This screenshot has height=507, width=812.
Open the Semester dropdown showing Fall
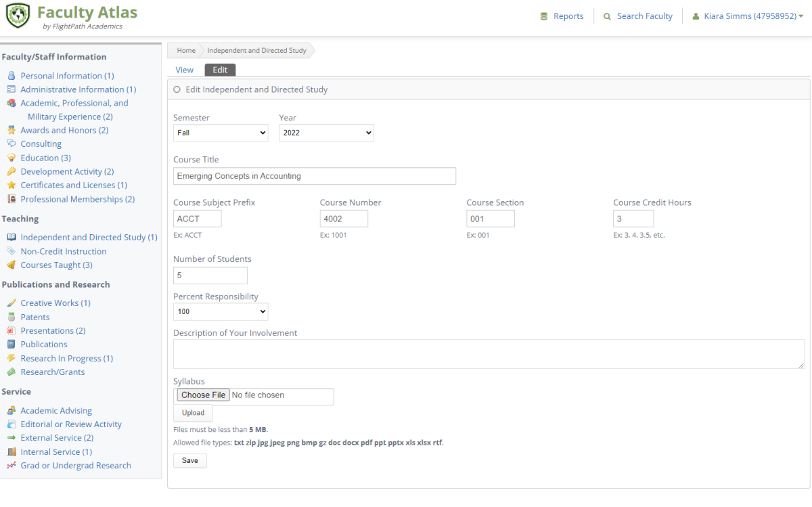[x=221, y=133]
